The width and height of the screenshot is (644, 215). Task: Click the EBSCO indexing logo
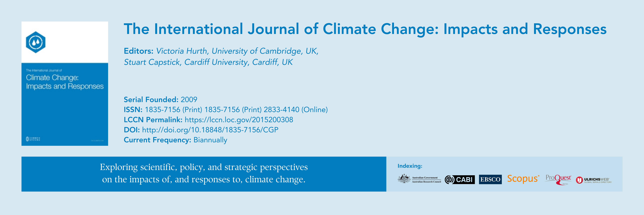click(x=490, y=179)
